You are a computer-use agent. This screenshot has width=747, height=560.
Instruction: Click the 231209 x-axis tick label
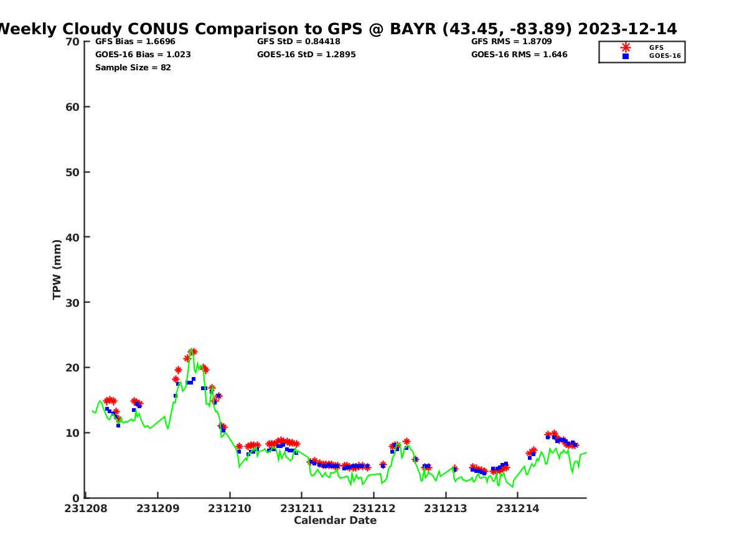pos(158,509)
